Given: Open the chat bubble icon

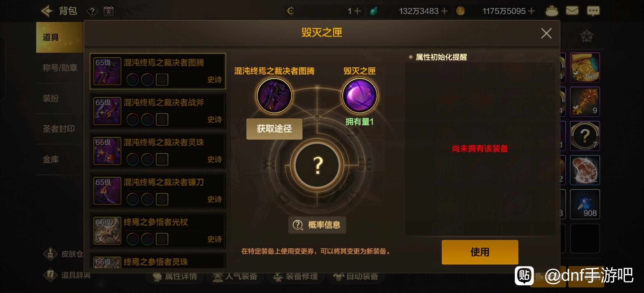Looking at the screenshot, I should [593, 11].
